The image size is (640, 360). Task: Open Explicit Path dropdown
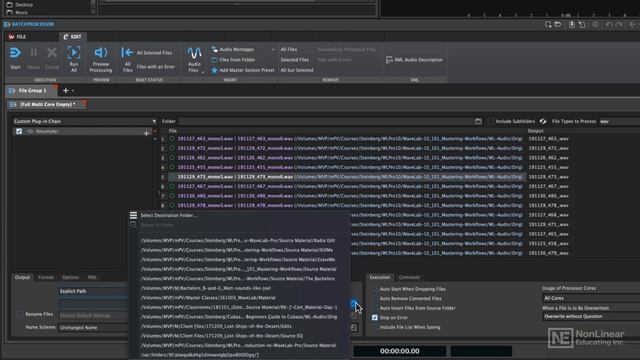click(93, 291)
